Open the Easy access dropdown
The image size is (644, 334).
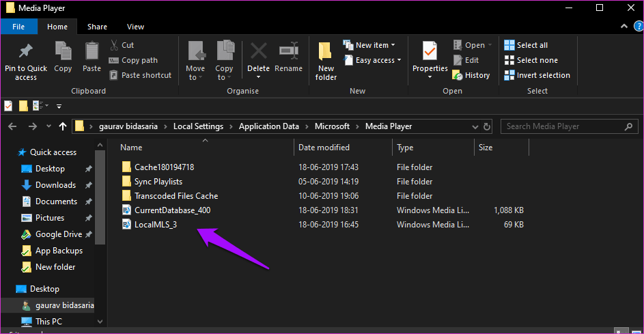[x=372, y=60]
